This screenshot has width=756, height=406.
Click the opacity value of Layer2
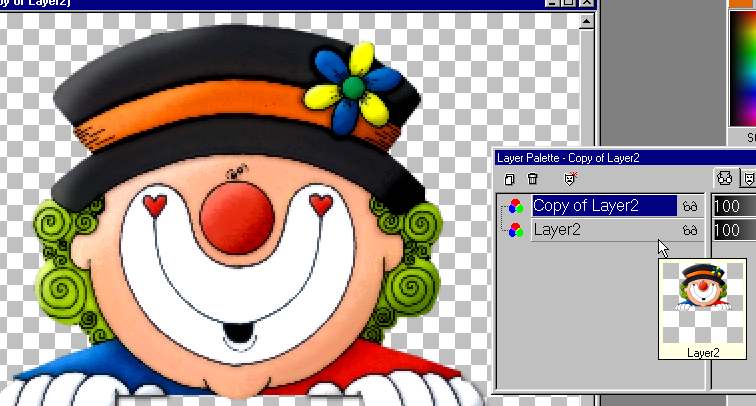[x=734, y=230]
